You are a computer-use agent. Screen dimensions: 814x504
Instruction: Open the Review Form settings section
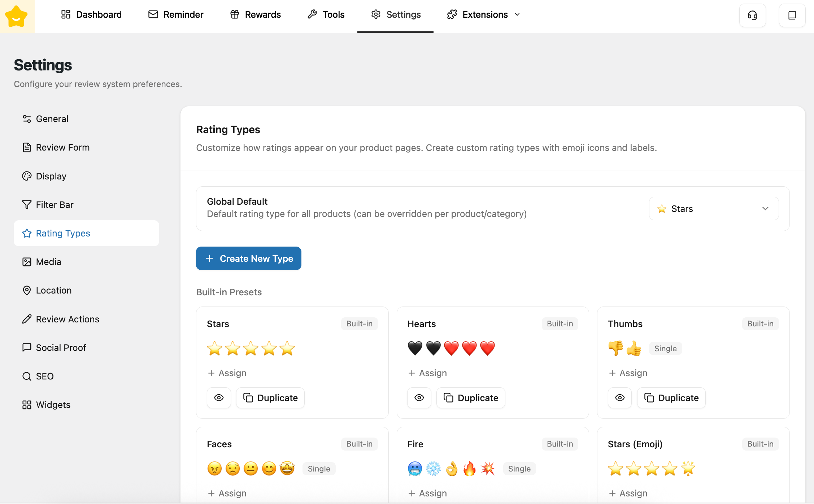[x=62, y=147]
